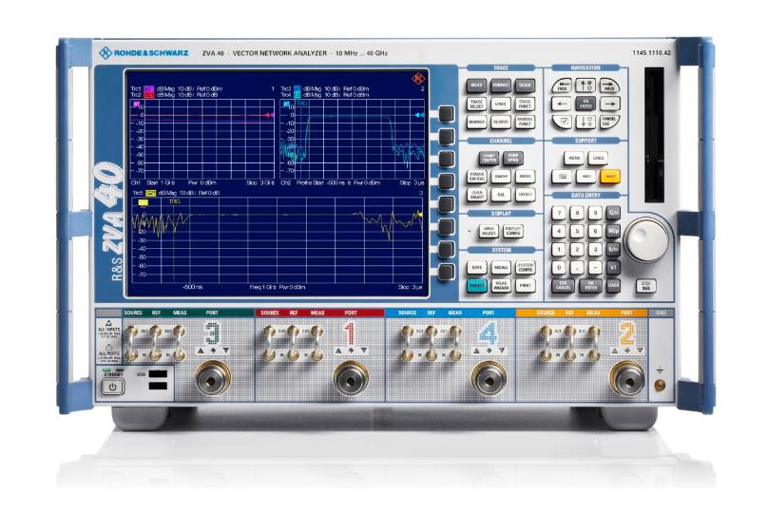This screenshot has height=532, width=767.
Task: Tap the digit 1 key on keypad
Action: (560, 249)
